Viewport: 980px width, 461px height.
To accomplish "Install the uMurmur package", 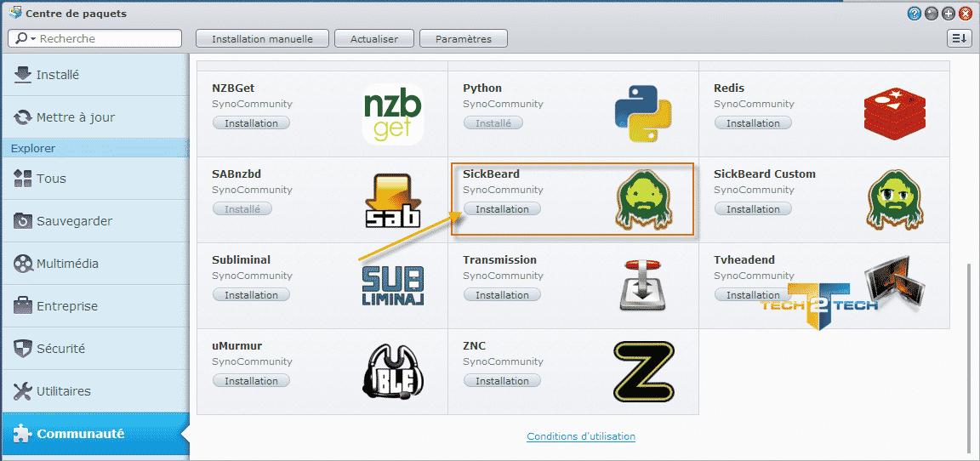I will pyautogui.click(x=251, y=381).
